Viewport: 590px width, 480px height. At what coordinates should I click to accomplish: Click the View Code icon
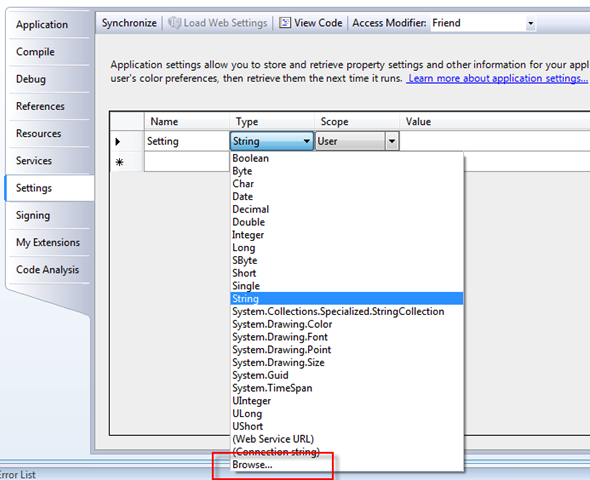(285, 23)
